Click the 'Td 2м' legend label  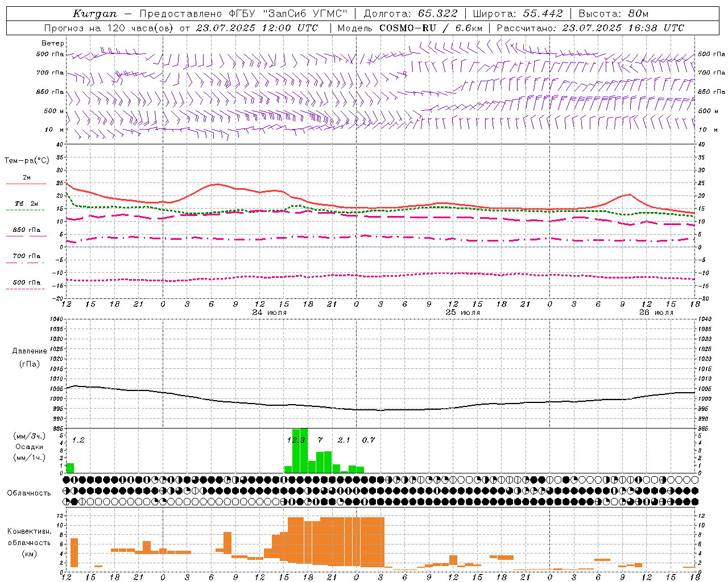[27, 203]
